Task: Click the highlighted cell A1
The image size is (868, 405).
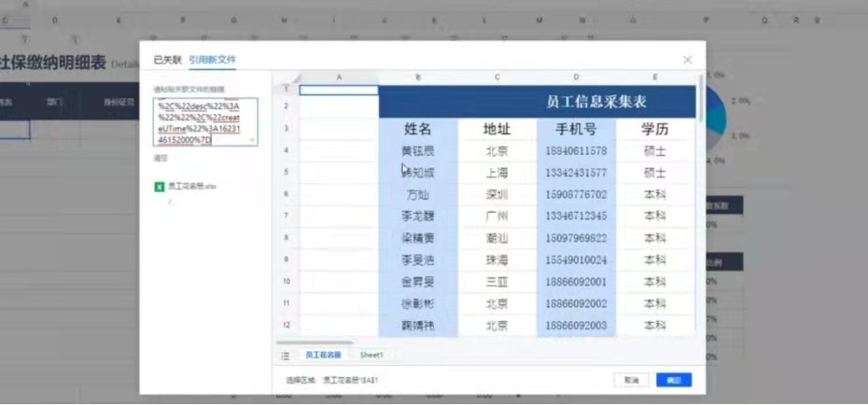Action: click(339, 90)
